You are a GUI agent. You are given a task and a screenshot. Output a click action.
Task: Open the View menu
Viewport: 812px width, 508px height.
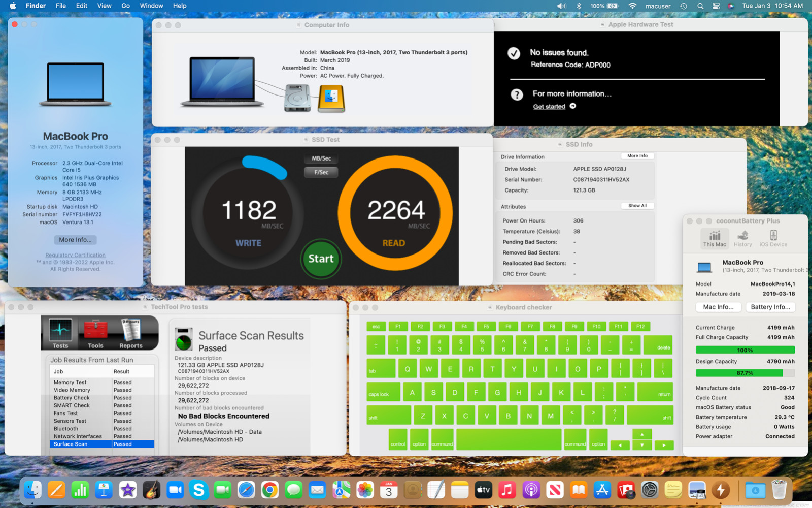(105, 6)
